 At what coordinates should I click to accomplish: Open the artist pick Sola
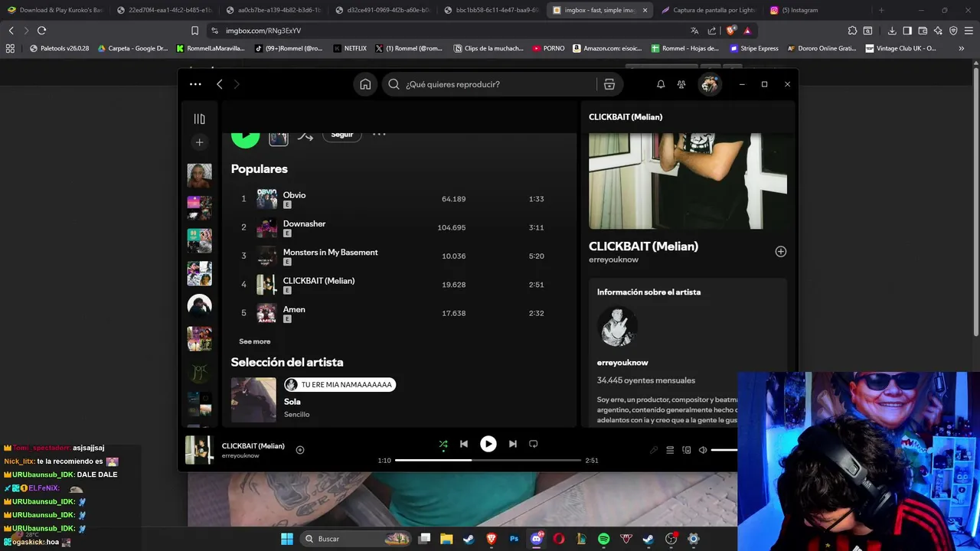292,402
